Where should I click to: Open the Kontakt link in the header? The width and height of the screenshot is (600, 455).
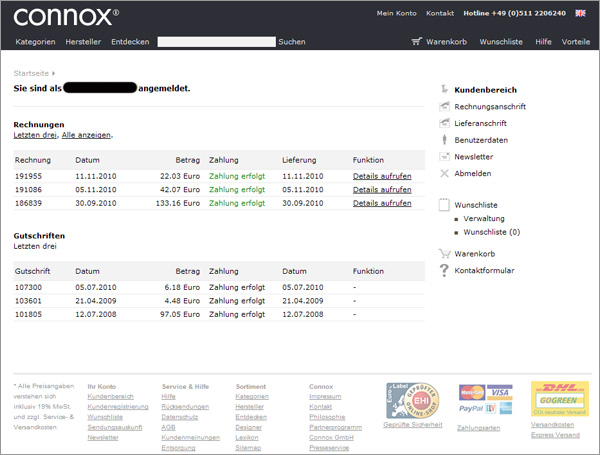tap(440, 13)
